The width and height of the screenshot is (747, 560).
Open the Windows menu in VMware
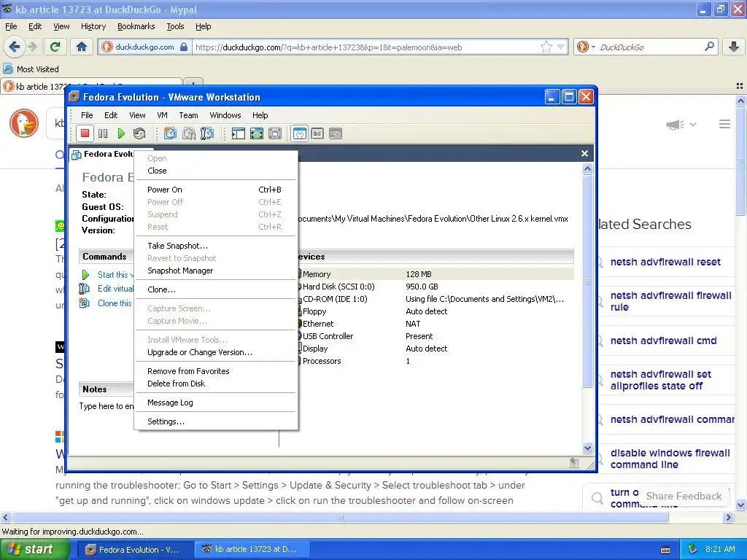point(225,115)
